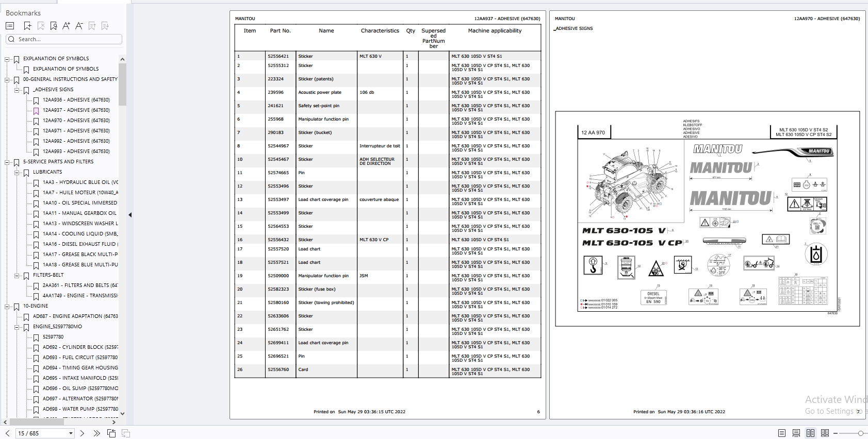Click bookmark icon of AD696 - OIL SUMP
The image size is (868, 439).
(x=36, y=389)
